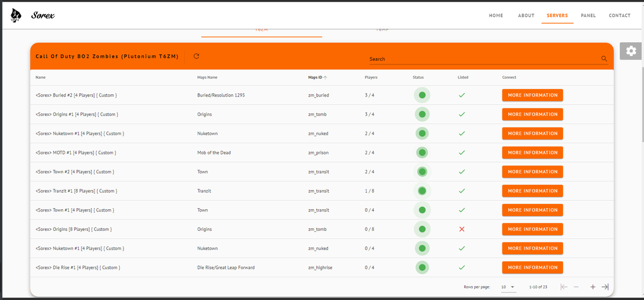Click status dot for Die Rise #1
Image resolution: width=644 pixels, height=300 pixels.
422,267
